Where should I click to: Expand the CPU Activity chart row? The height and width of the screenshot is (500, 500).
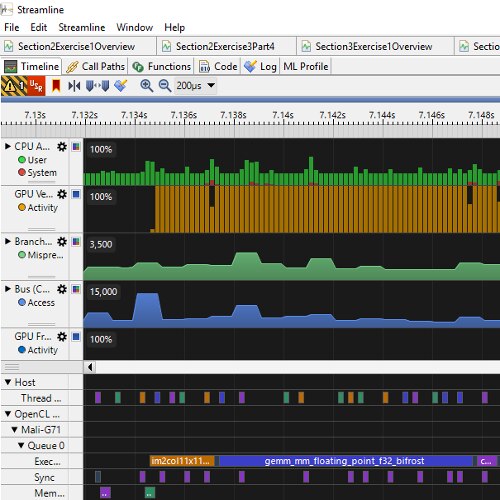tap(8, 146)
